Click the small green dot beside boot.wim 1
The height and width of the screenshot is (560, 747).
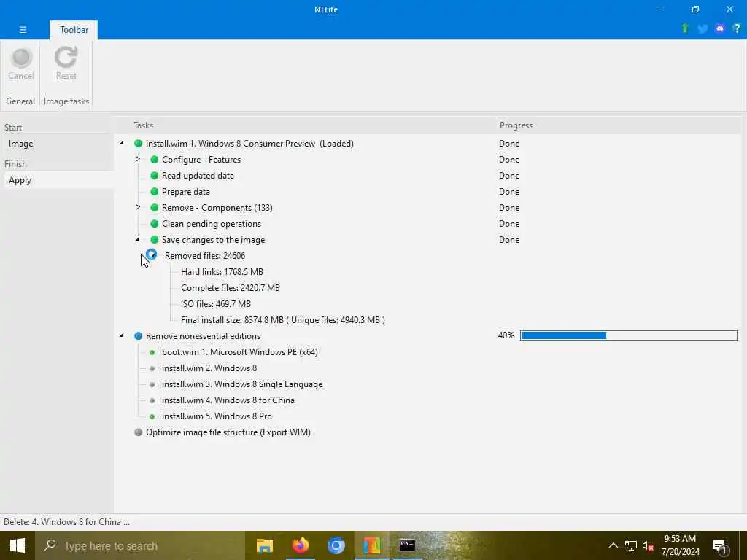pyautogui.click(x=152, y=352)
